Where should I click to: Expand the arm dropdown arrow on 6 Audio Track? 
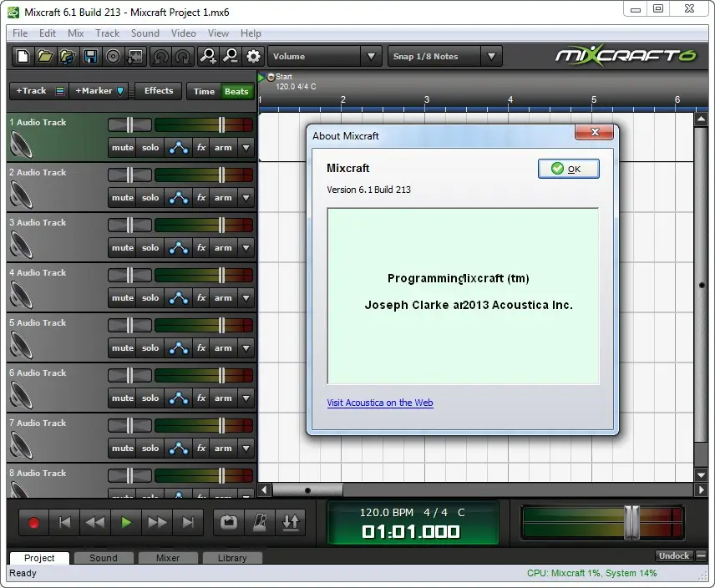click(246, 398)
